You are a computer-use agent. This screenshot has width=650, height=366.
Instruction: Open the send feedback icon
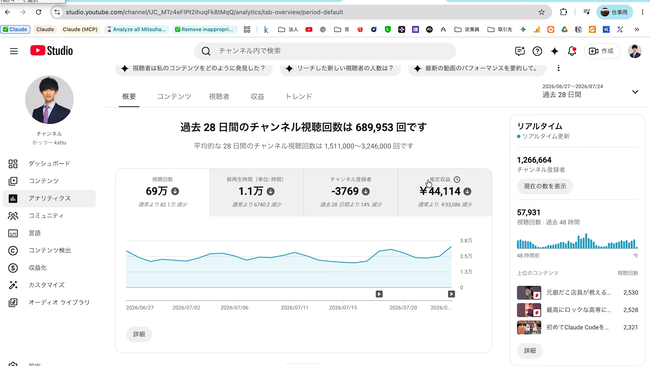519,51
